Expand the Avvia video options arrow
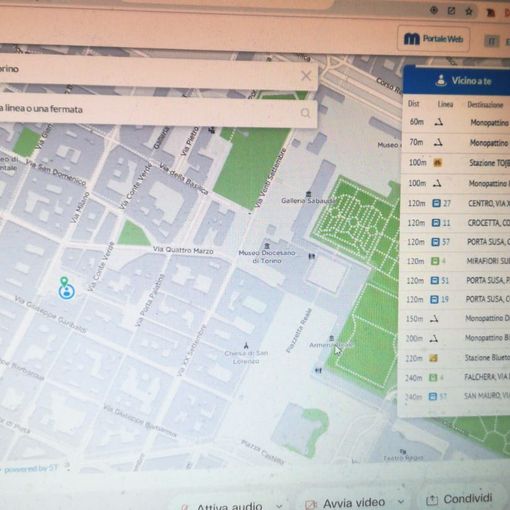 [401, 502]
